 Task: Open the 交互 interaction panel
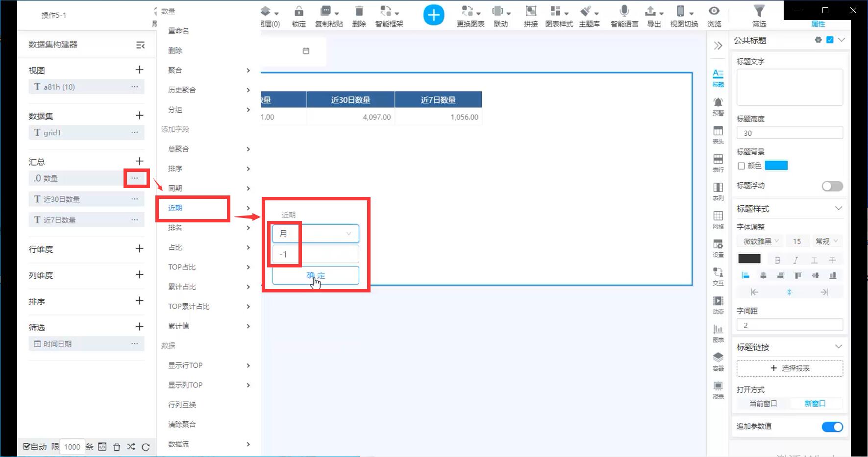click(x=718, y=276)
